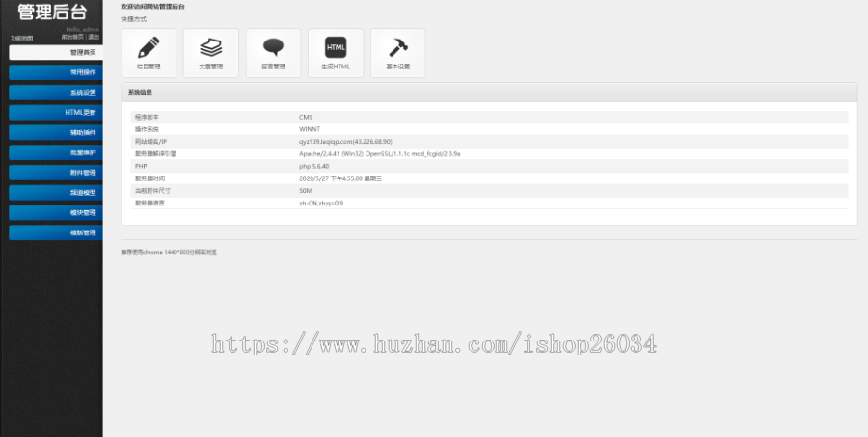Expand the 频道模型 sidebar menu
Viewport: 868px width, 437px height.
click(56, 193)
